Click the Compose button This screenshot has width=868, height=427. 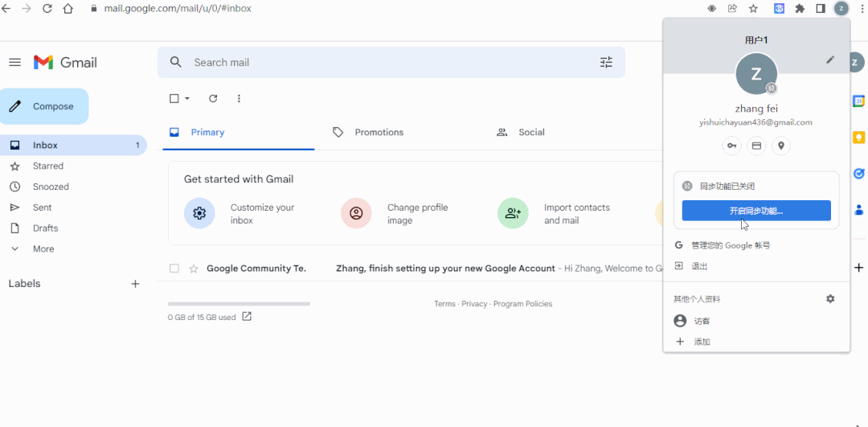click(x=44, y=106)
